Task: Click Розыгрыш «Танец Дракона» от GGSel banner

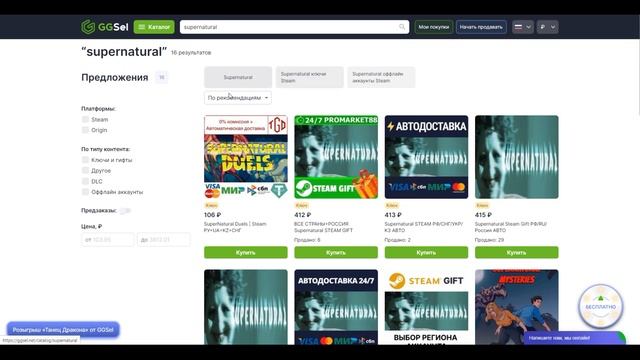Action: tap(63, 329)
